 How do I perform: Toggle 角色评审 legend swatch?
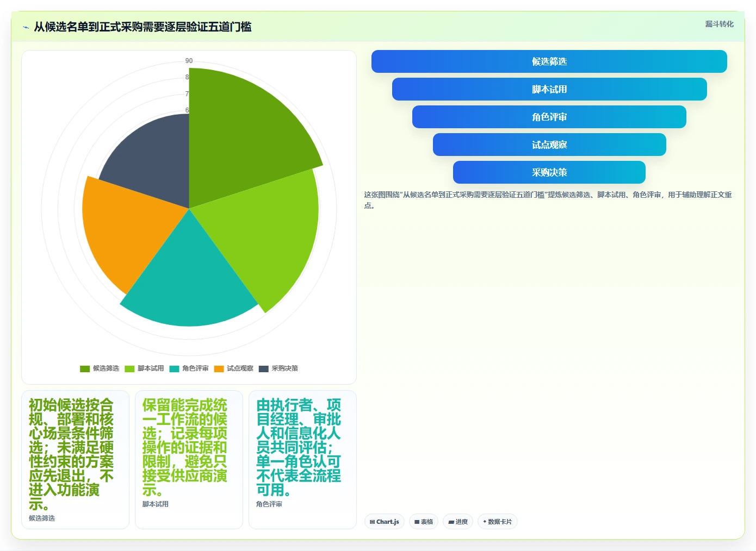[x=174, y=368]
